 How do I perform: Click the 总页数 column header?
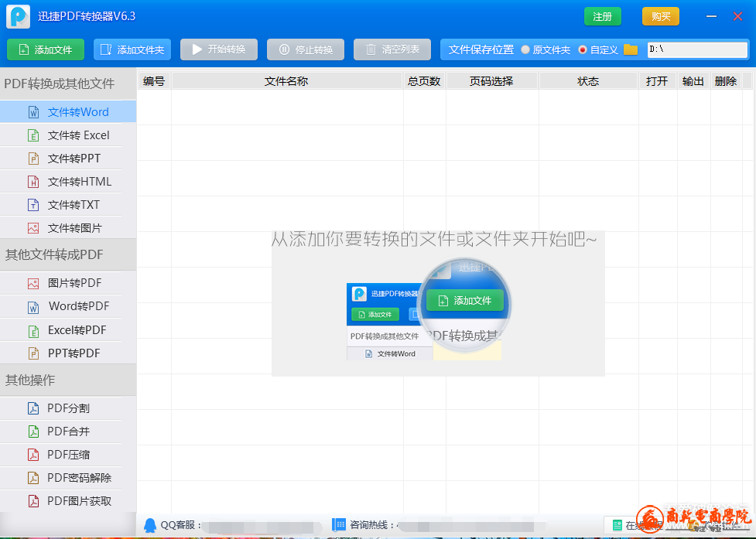[x=424, y=81]
